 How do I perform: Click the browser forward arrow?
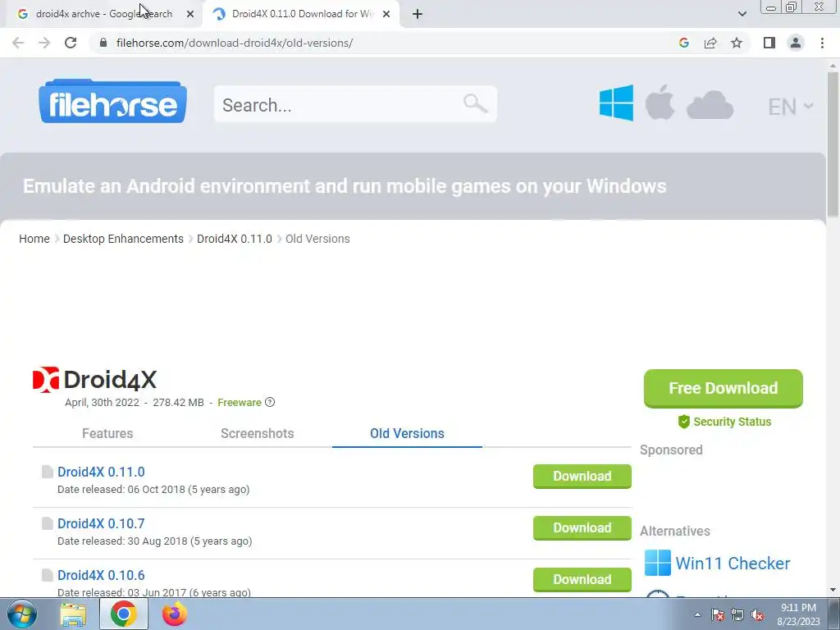(44, 43)
